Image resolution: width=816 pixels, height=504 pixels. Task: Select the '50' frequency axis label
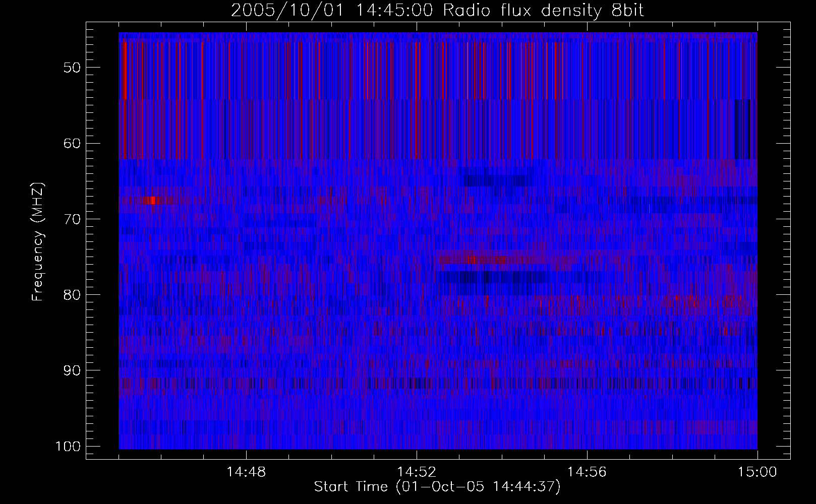coord(72,68)
